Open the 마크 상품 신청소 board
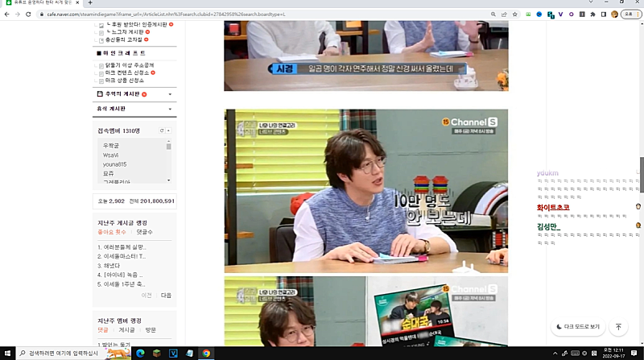 pos(125,81)
